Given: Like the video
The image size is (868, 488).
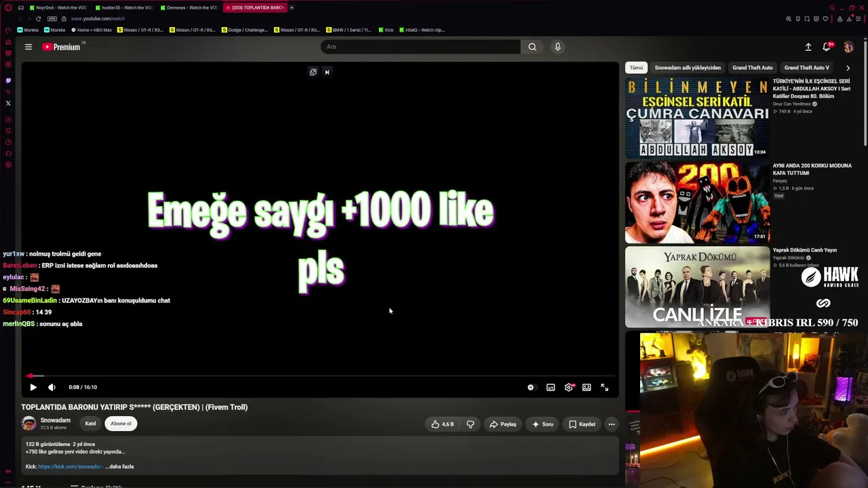Looking at the screenshot, I should coord(443,424).
